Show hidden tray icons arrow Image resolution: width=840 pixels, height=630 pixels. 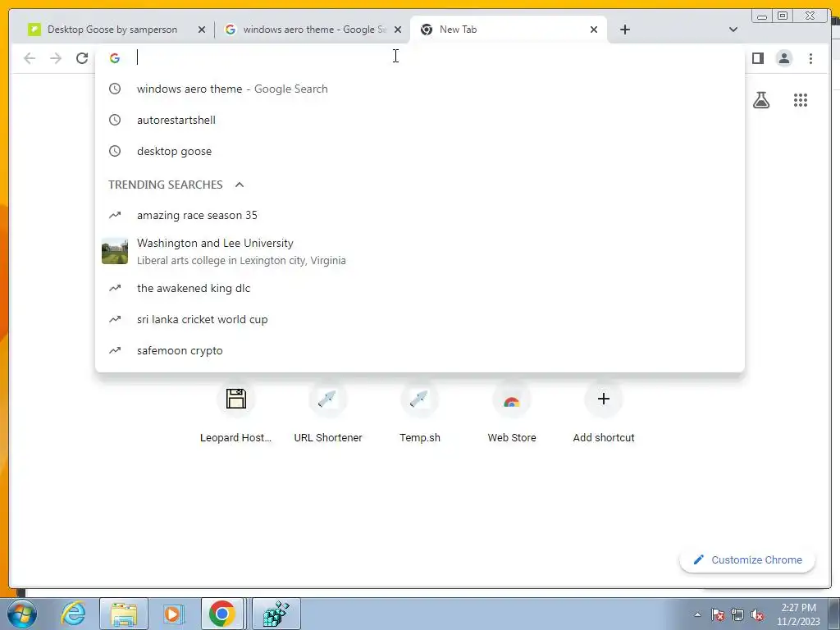697,614
